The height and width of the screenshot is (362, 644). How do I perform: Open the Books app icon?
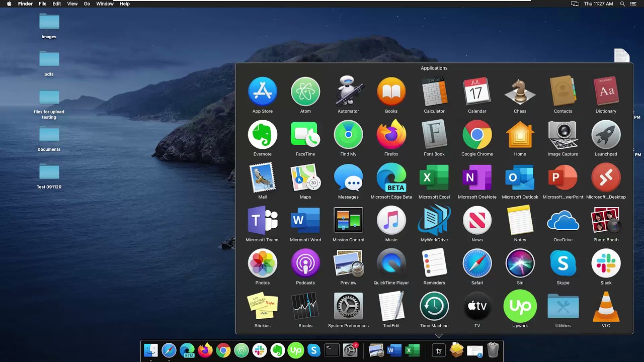pos(391,92)
